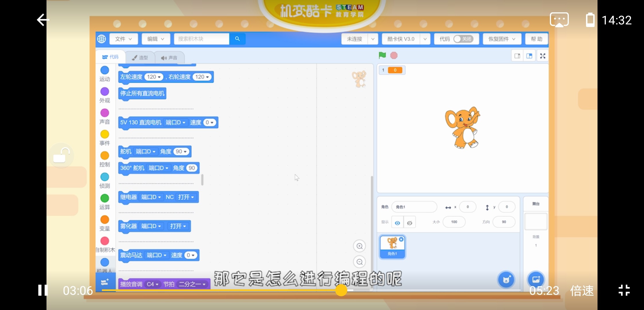Select the 声音 block category circle
This screenshot has height=310, width=644.
[x=105, y=113]
